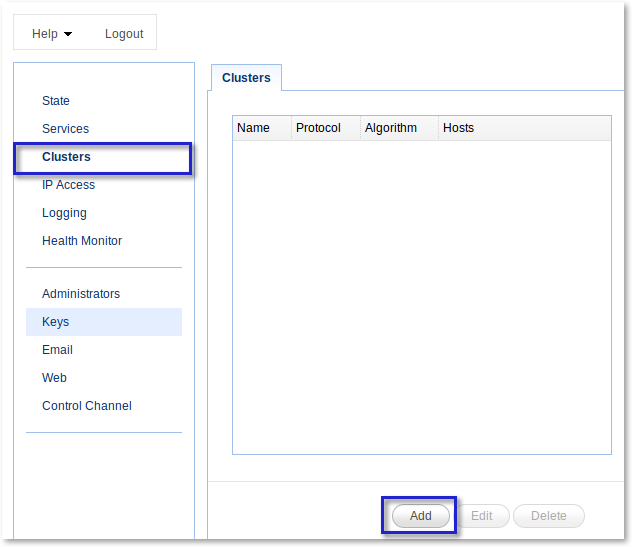The width and height of the screenshot is (632, 547).
Task: Open the Web settings
Action: pyautogui.click(x=54, y=378)
